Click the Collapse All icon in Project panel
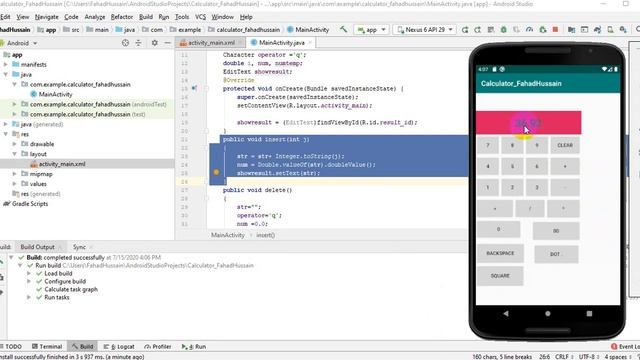The width and height of the screenshot is (640, 360). click(138, 43)
